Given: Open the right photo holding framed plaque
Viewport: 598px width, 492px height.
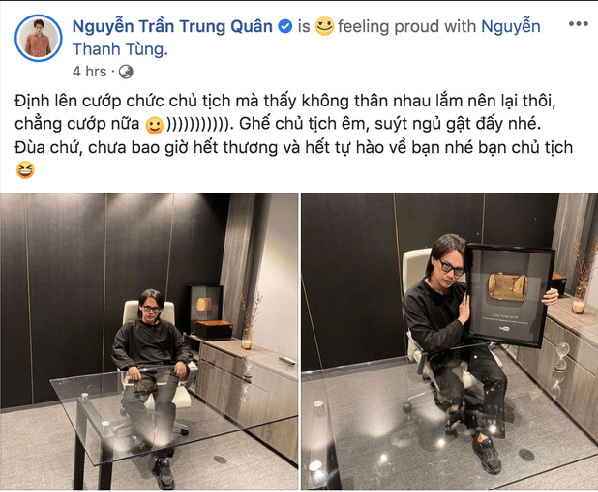Looking at the screenshot, I should (x=450, y=341).
